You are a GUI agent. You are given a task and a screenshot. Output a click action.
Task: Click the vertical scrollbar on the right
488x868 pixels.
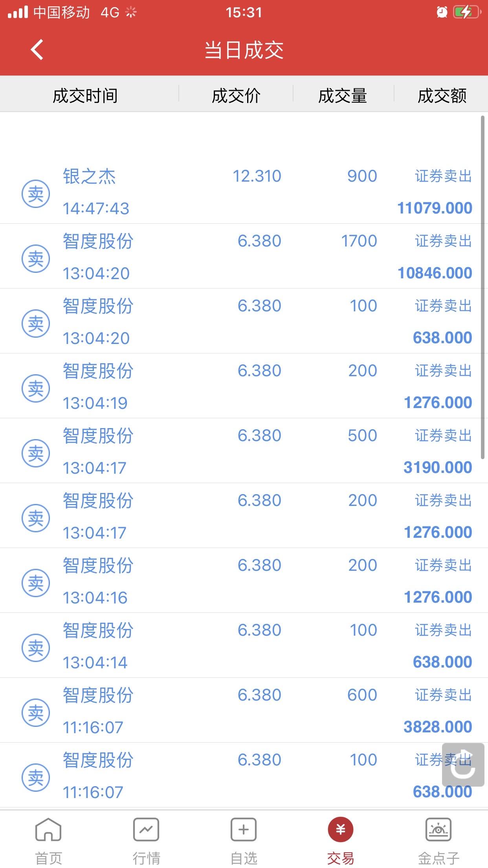(x=482, y=287)
